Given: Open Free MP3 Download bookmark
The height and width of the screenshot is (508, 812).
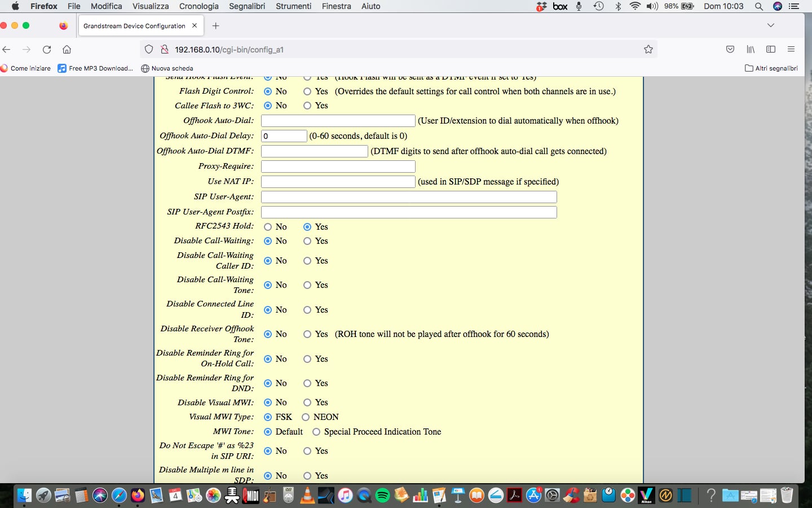Looking at the screenshot, I should point(96,68).
